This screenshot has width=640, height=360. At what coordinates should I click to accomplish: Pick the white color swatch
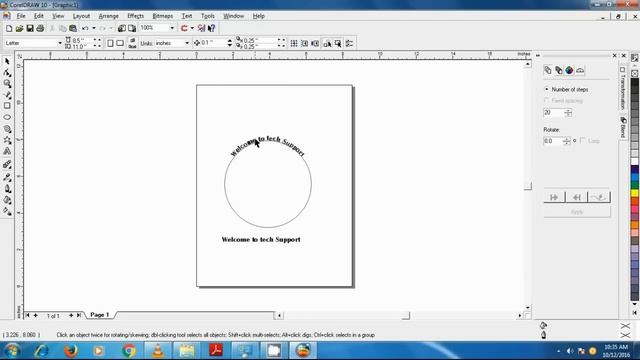click(635, 161)
